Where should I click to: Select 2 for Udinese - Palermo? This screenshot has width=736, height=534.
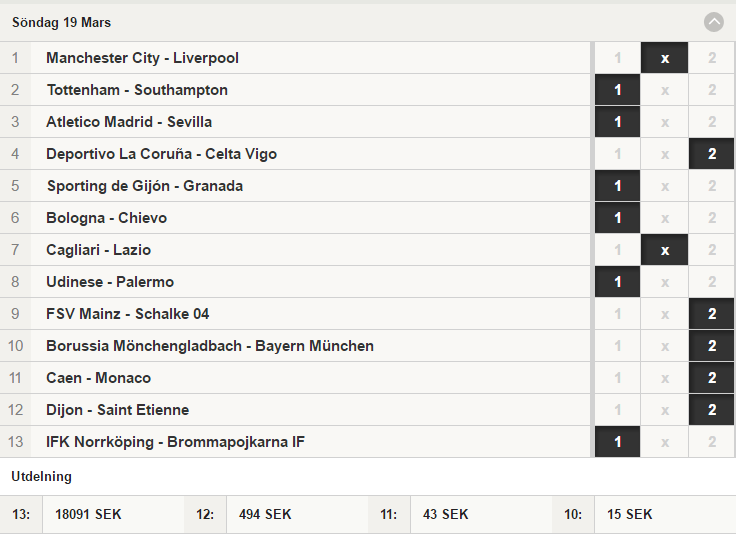(712, 281)
